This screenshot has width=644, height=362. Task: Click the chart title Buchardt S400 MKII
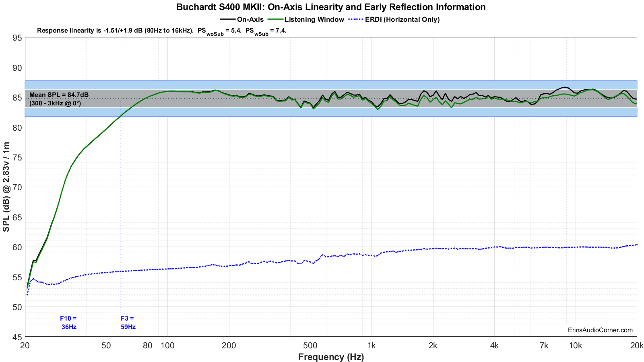(x=331, y=7)
